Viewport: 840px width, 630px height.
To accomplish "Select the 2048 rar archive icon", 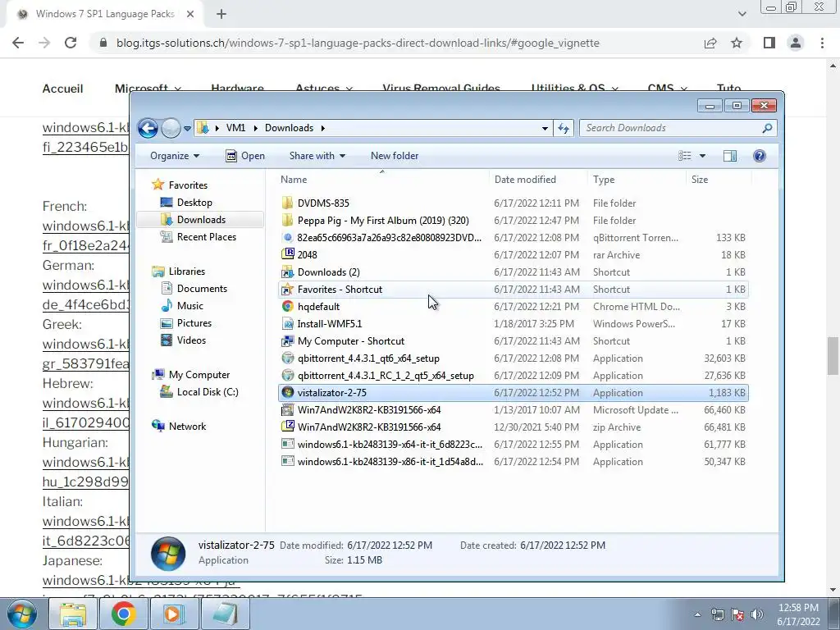I will point(288,254).
